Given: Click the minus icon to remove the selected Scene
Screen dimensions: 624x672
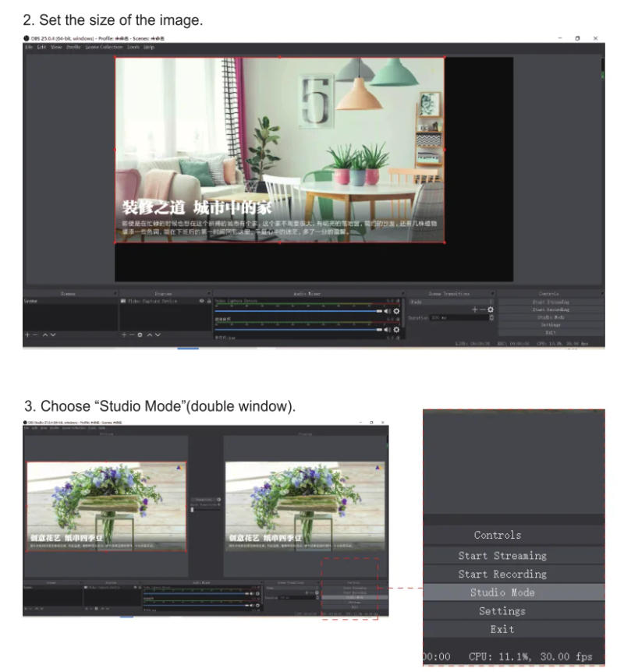Looking at the screenshot, I should pyautogui.click(x=34, y=335).
